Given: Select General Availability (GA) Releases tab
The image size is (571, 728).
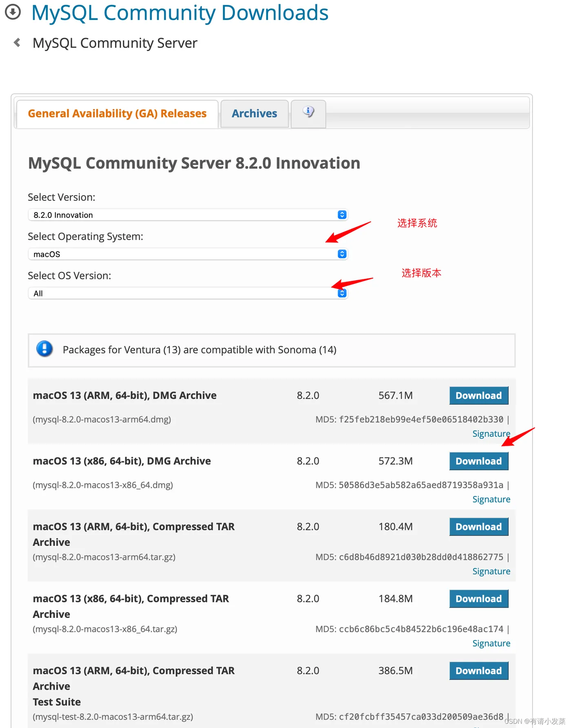Looking at the screenshot, I should 117,113.
